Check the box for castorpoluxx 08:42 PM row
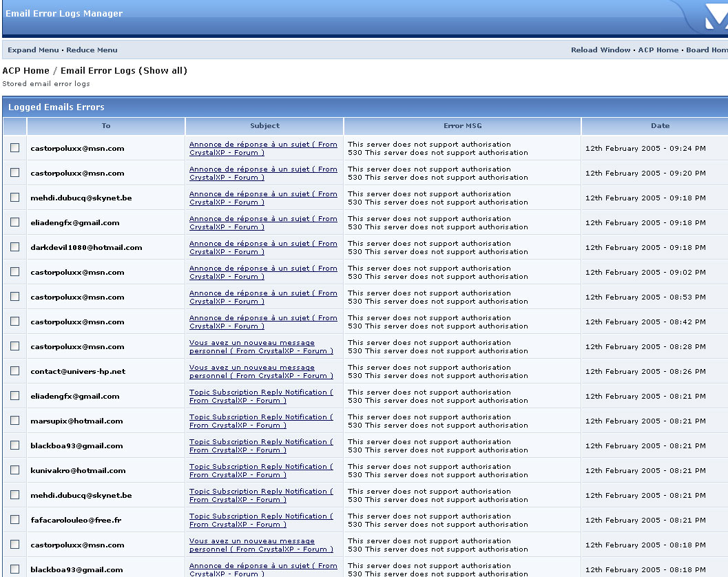This screenshot has width=728, height=577. (x=15, y=322)
